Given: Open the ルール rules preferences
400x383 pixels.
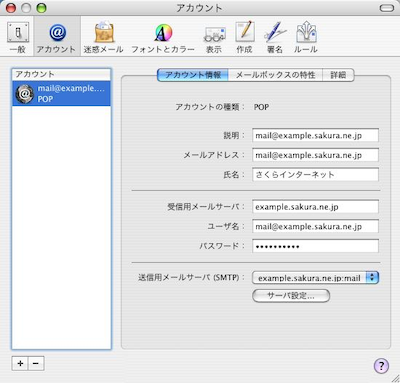Looking at the screenshot, I should click(306, 37).
